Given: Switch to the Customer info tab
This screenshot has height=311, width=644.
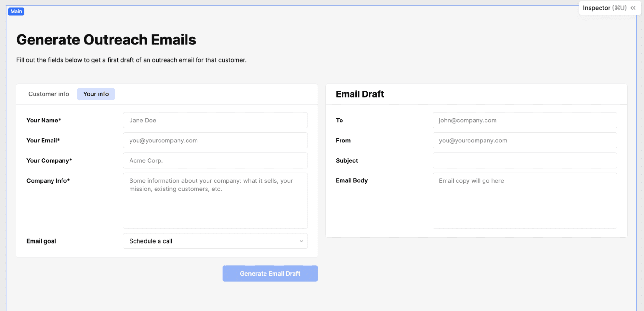Looking at the screenshot, I should [49, 94].
